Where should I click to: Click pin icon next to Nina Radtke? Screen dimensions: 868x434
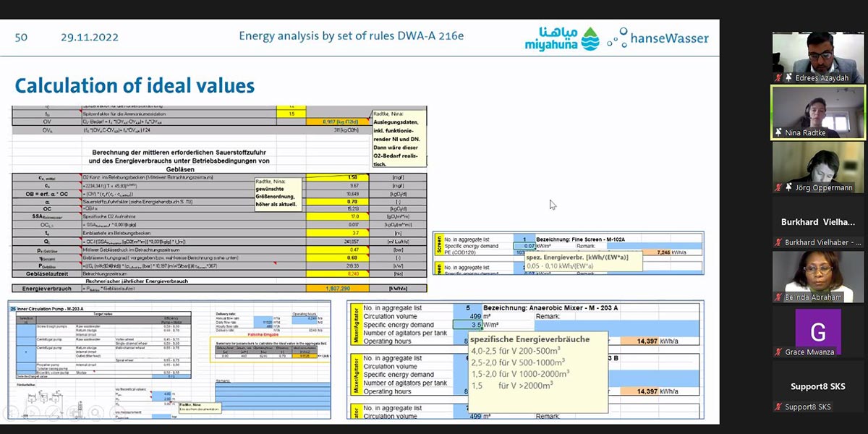click(779, 132)
